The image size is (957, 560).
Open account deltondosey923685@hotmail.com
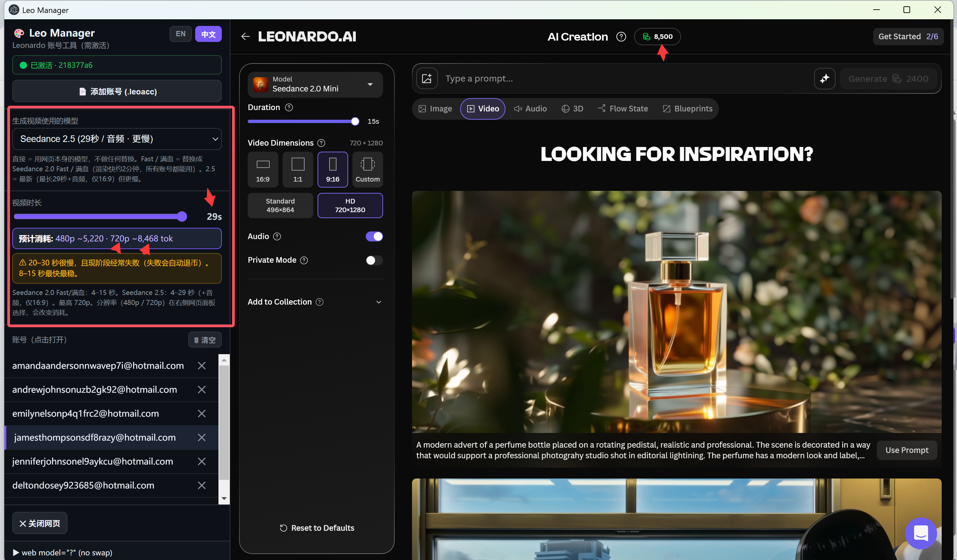coord(83,485)
